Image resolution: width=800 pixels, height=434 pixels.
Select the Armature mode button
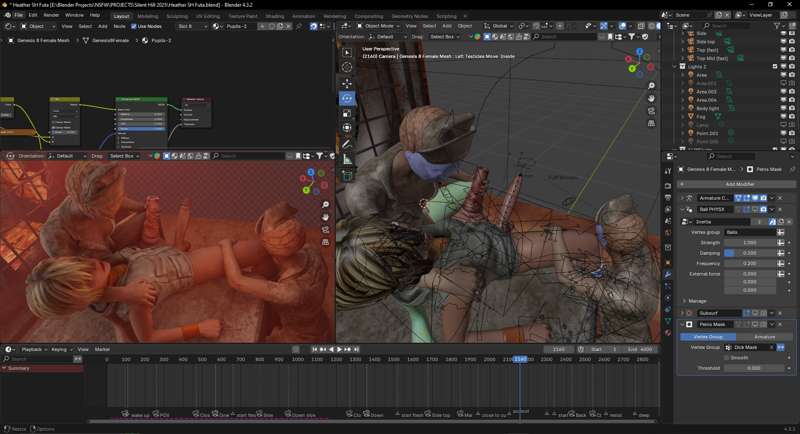pyautogui.click(x=764, y=336)
